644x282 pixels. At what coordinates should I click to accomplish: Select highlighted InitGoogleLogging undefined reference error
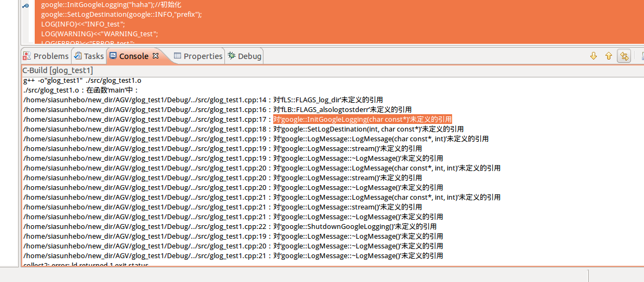pos(363,119)
